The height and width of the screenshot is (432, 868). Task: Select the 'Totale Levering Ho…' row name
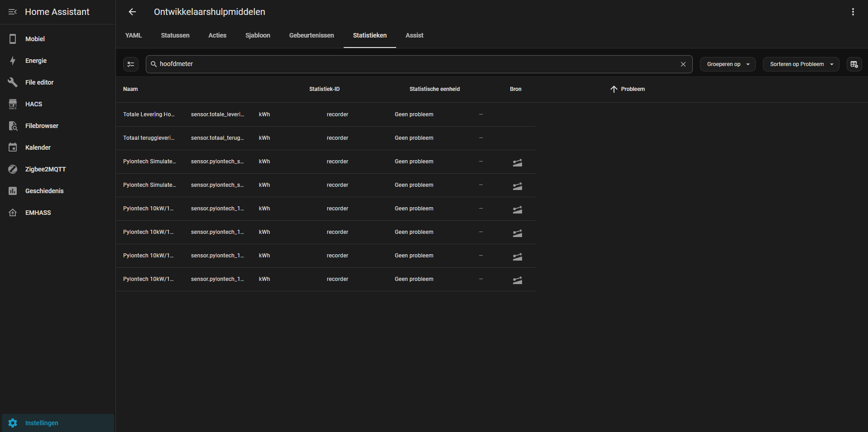149,114
